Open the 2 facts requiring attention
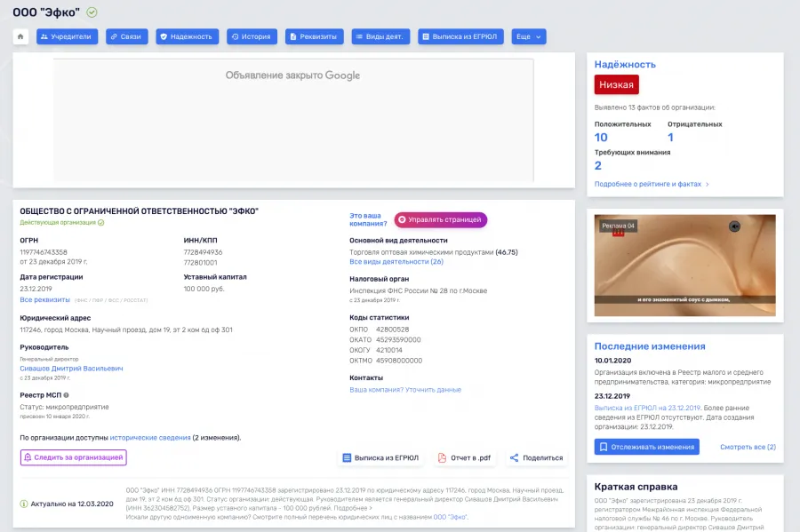Screen dimensions: 800x532 [x=598, y=165]
